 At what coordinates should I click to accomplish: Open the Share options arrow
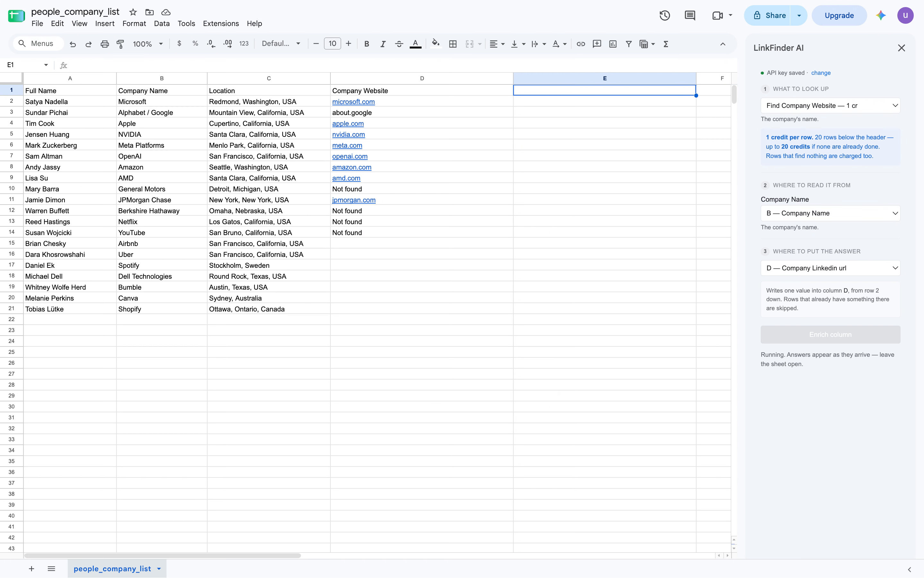point(799,15)
